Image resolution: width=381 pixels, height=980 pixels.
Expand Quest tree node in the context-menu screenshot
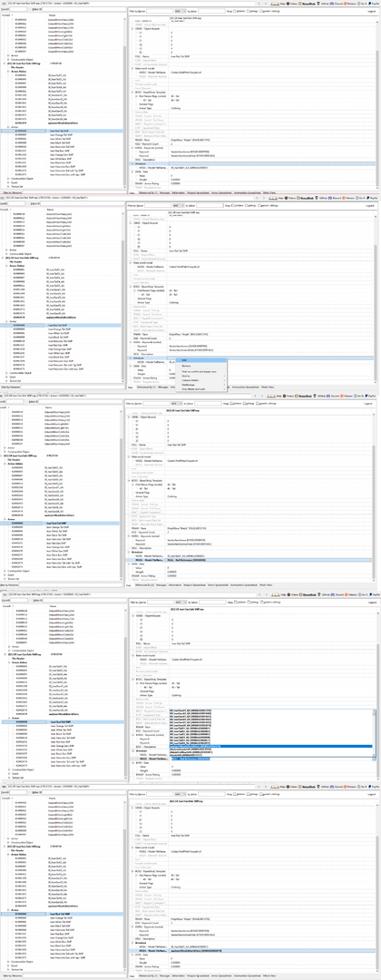[6, 377]
